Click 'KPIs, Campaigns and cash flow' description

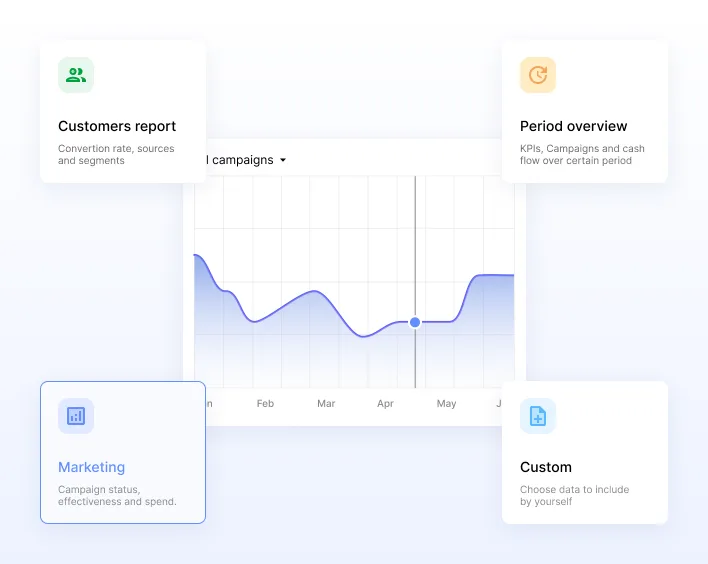pyautogui.click(x=582, y=154)
